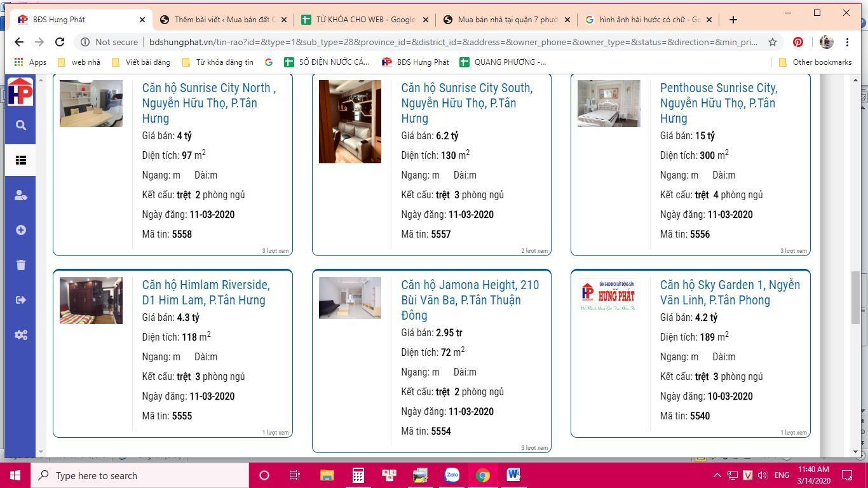The height and width of the screenshot is (488, 868).
Task: Click the browser address bar
Action: [445, 42]
